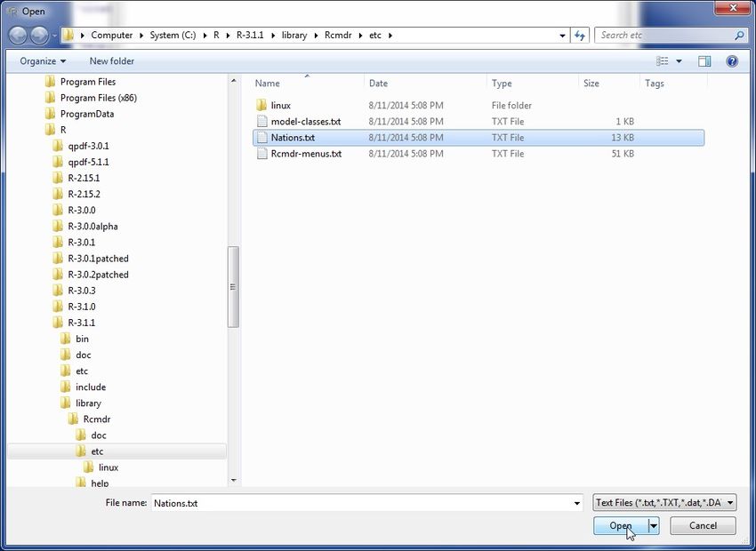Click the Search etc box
The height and width of the screenshot is (551, 756).
[x=664, y=36]
